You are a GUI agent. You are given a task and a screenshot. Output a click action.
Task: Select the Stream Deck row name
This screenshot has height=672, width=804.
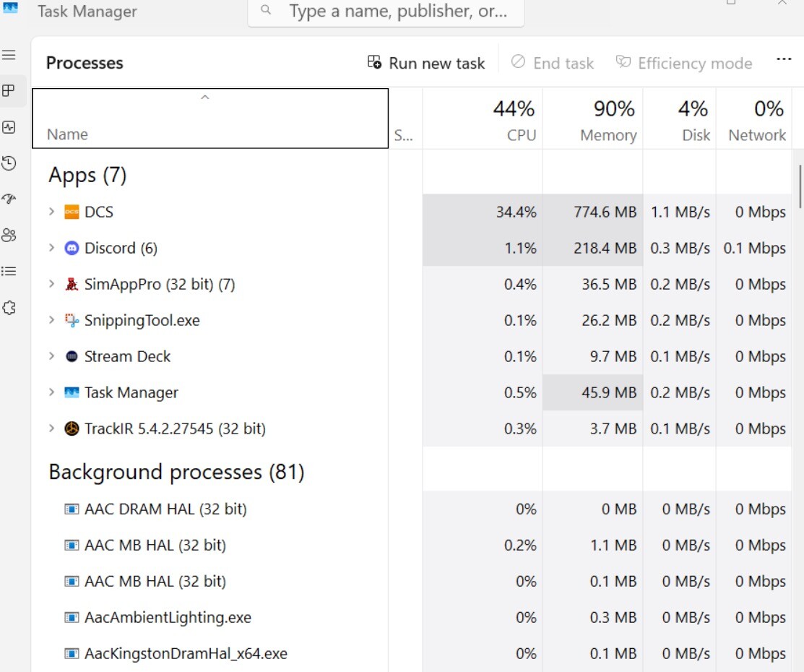coord(127,356)
